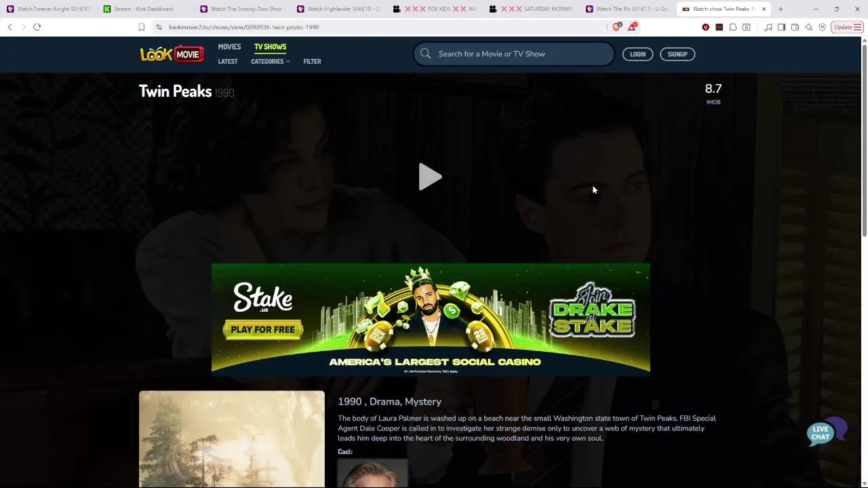Viewport: 868px width, 488px height.
Task: Open the FILTER page
Action: click(x=312, y=62)
